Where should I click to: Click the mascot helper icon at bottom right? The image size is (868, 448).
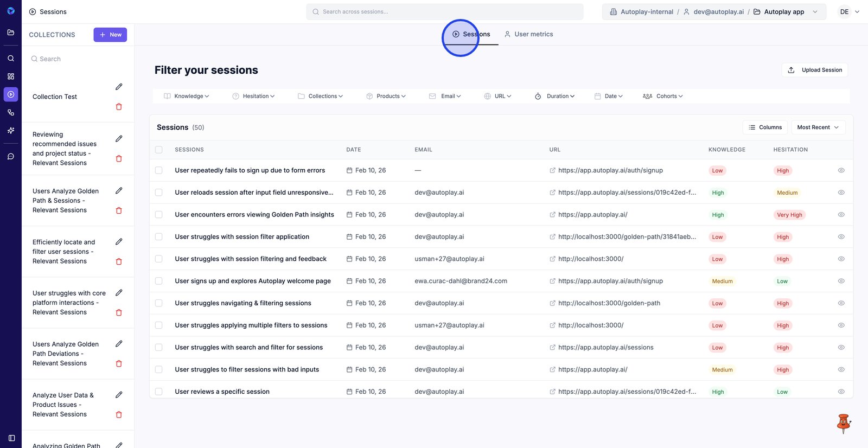click(x=843, y=424)
